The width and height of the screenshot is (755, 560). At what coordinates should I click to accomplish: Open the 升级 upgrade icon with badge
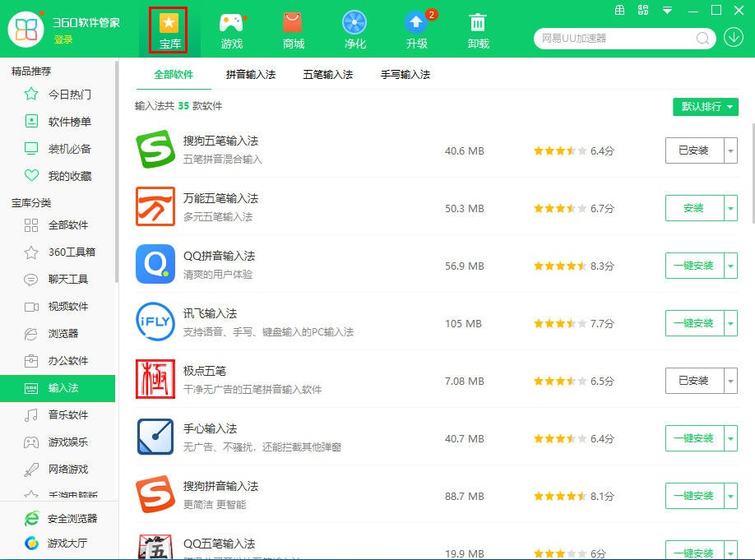(x=416, y=28)
